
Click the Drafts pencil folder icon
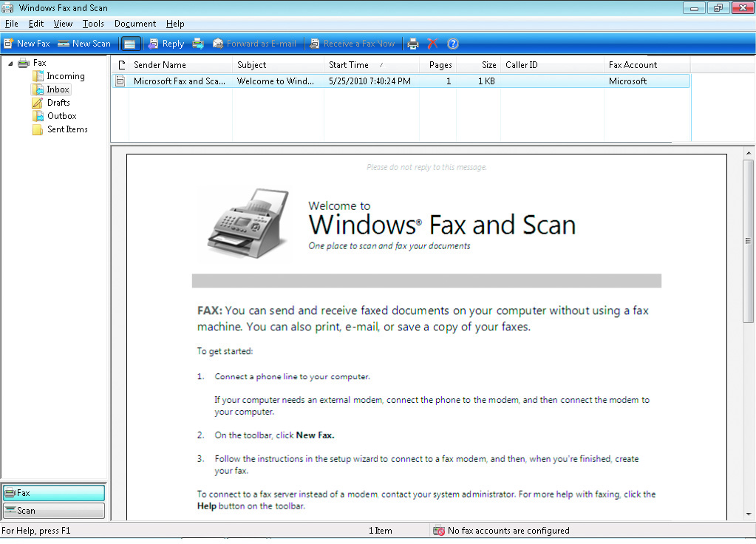tap(38, 103)
